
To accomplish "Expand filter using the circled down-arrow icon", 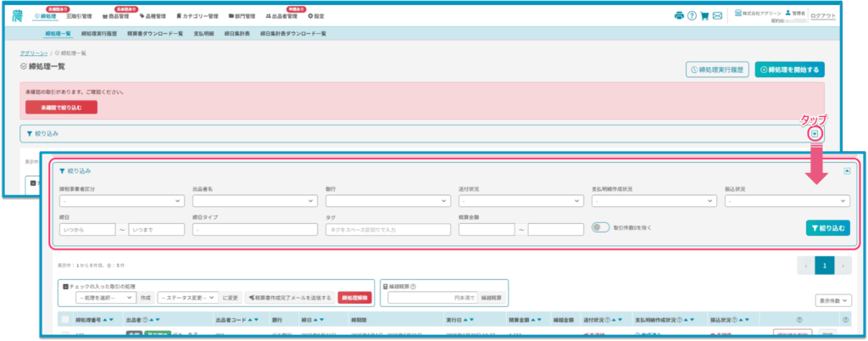I will pos(815,133).
